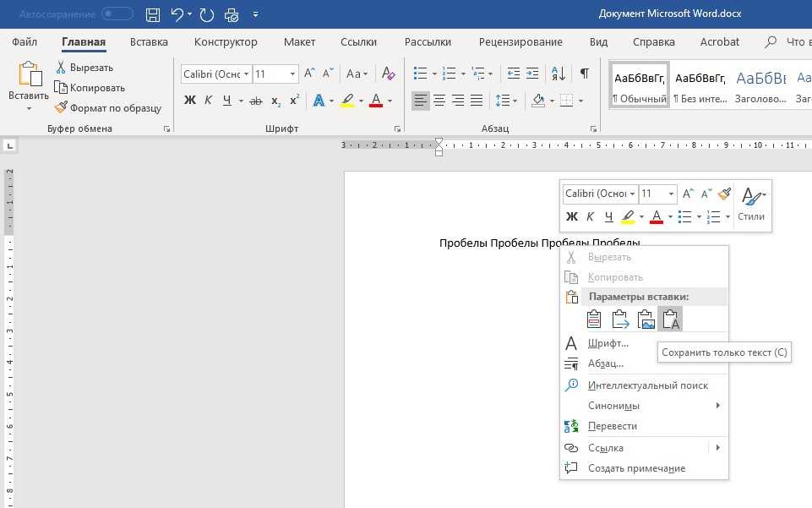Increase paragraph indent
812x508 pixels.
(x=532, y=74)
